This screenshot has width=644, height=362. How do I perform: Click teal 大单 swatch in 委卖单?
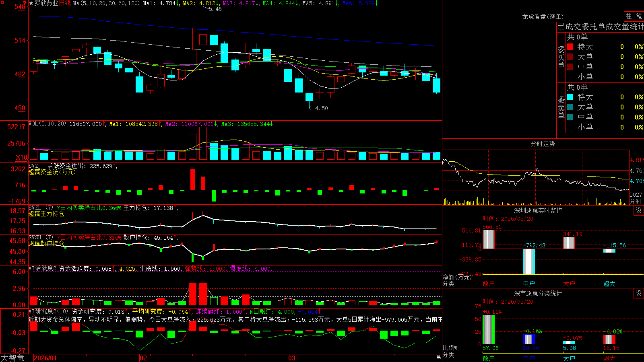(570, 107)
